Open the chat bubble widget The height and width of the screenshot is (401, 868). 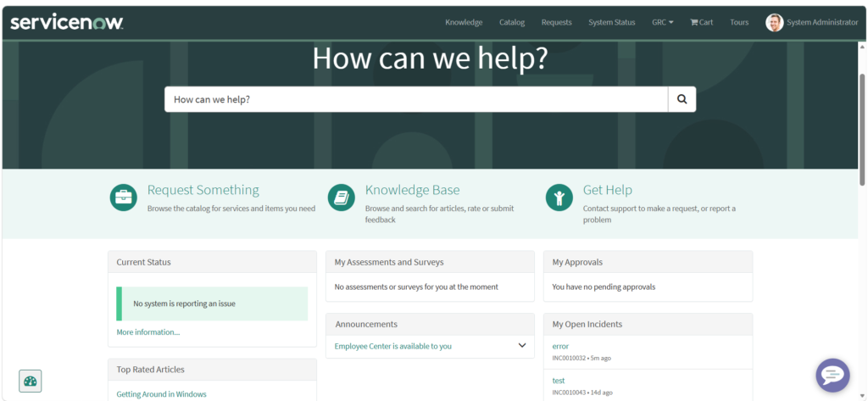pyautogui.click(x=832, y=376)
